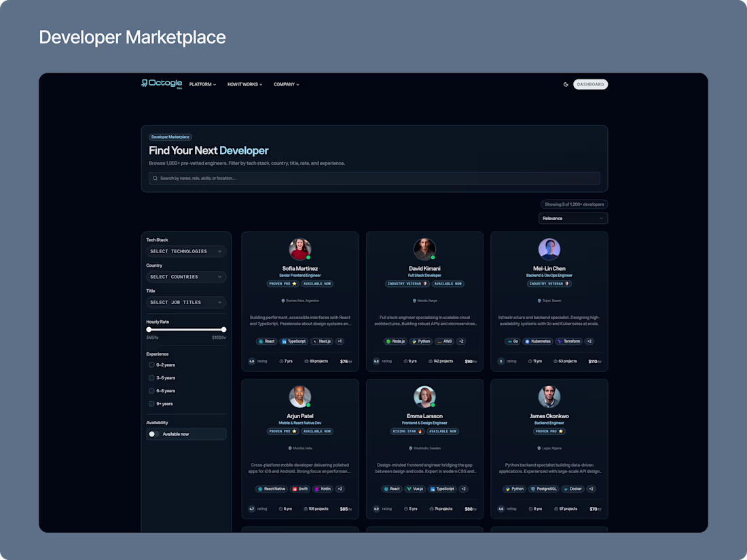The image size is (747, 560).
Task: Click the Kotlin tag on Arjun Patel's card
Action: click(x=323, y=489)
